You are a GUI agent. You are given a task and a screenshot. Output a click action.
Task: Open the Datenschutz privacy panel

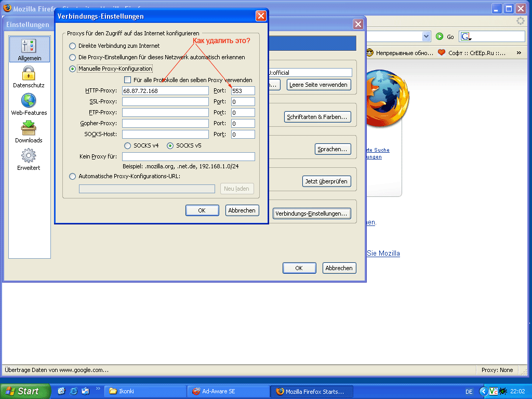[x=29, y=77]
